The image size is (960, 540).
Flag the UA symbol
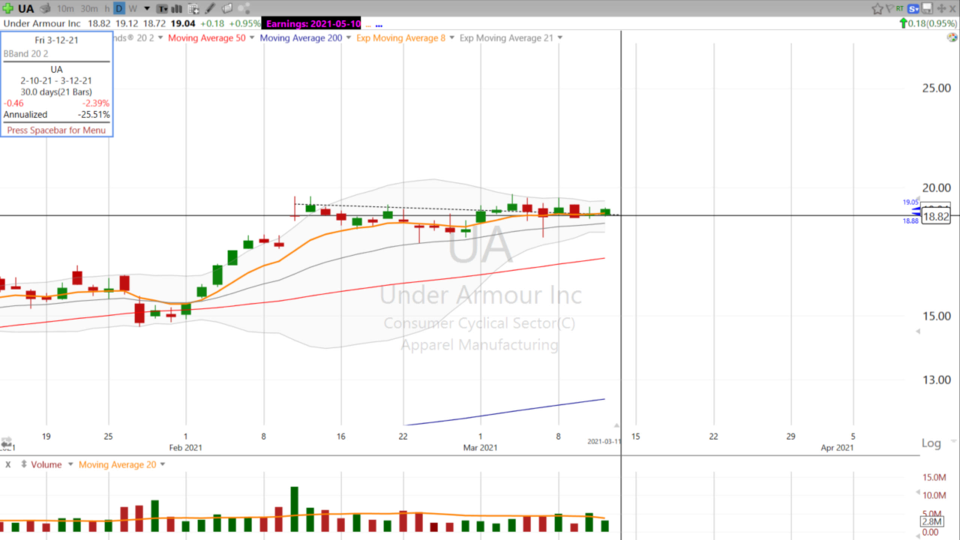(890, 8)
